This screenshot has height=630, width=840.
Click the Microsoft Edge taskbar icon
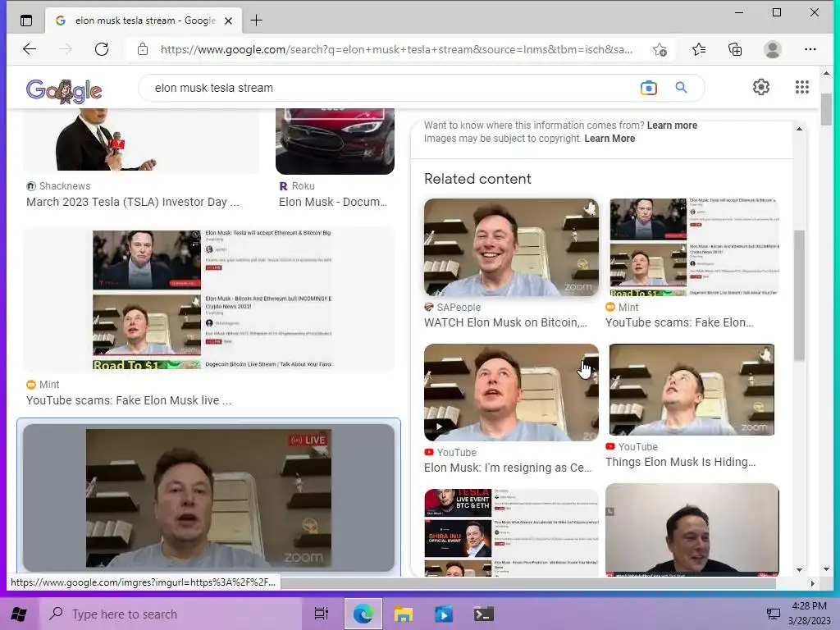coord(363,614)
